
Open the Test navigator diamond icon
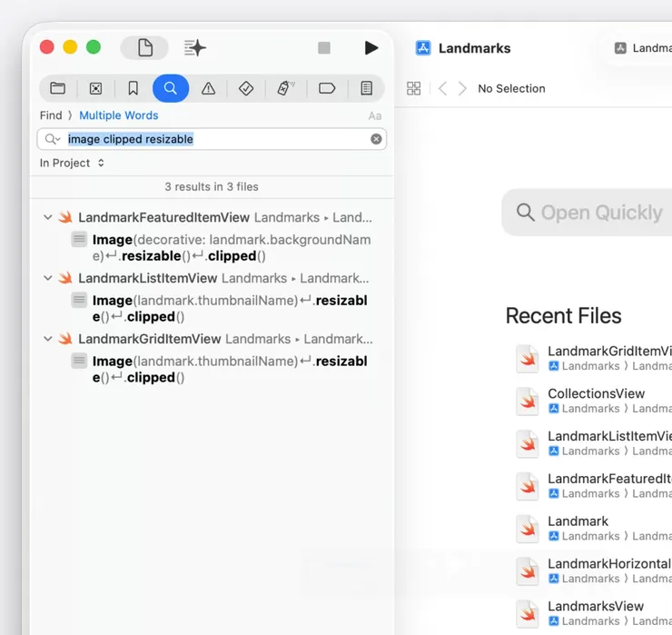(246, 88)
